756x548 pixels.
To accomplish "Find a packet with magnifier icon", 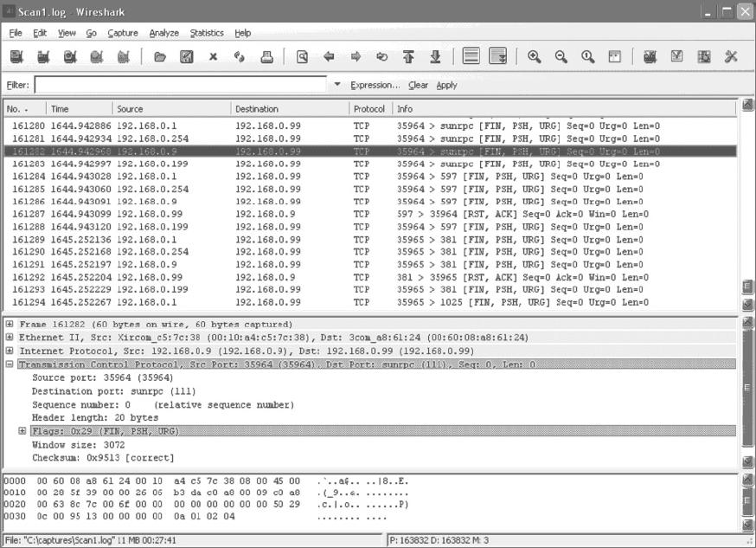I will tap(302, 57).
